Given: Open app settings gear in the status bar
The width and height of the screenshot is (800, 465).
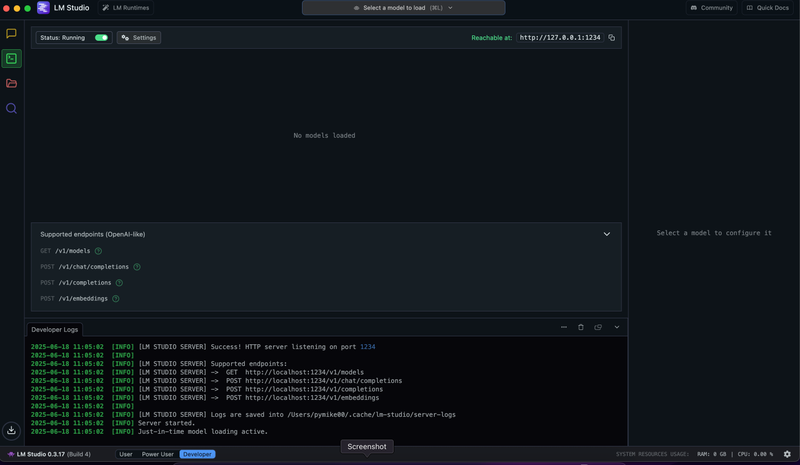Looking at the screenshot, I should coord(787,454).
